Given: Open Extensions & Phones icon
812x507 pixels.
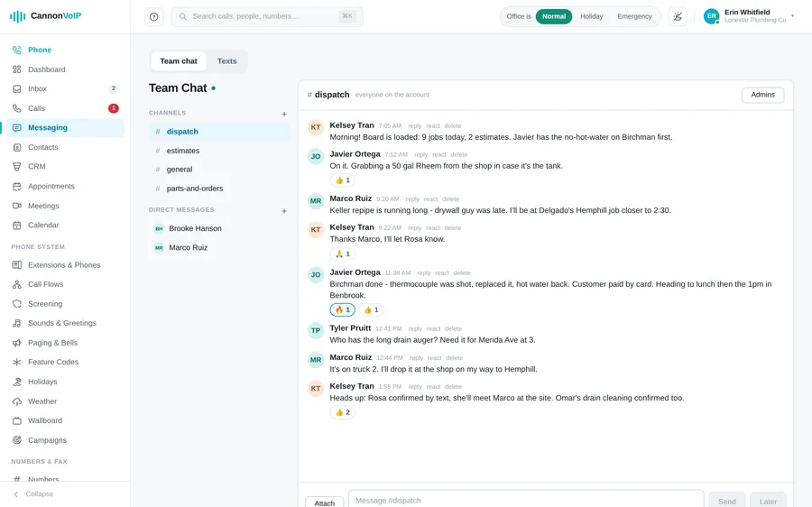Looking at the screenshot, I should click(x=17, y=264).
